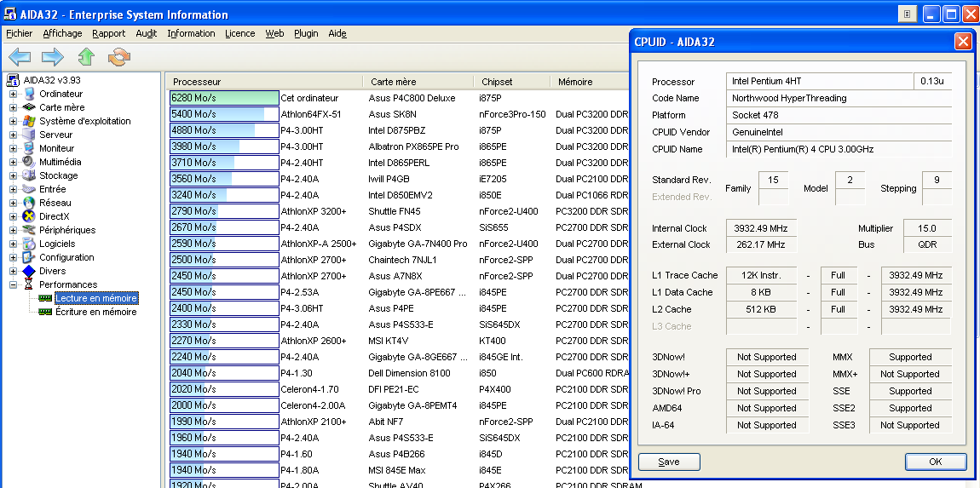Click the DirectX yellow X icon
This screenshot has height=488, width=980.
[x=29, y=216]
